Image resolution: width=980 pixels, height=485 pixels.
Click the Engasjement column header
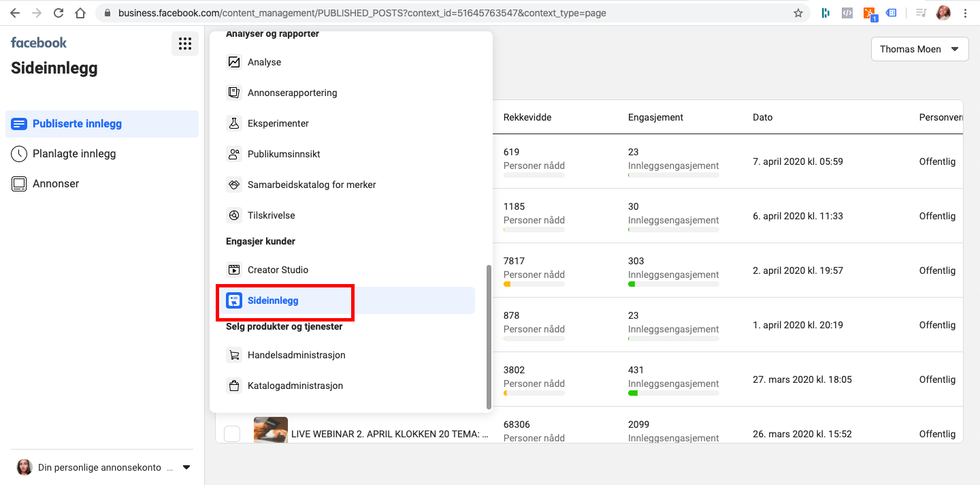(655, 117)
